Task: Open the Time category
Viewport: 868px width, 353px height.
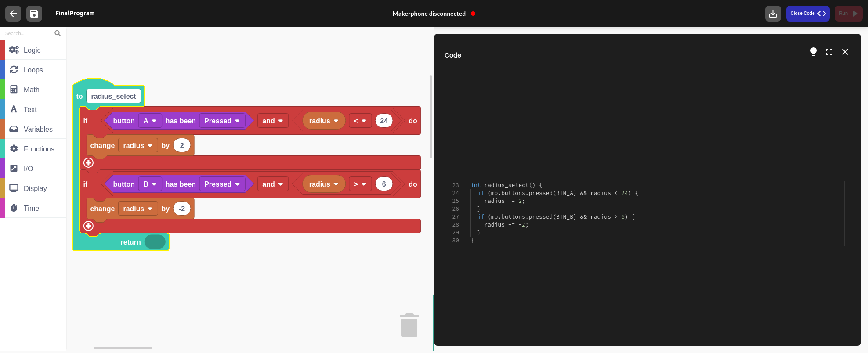Action: pos(33,208)
